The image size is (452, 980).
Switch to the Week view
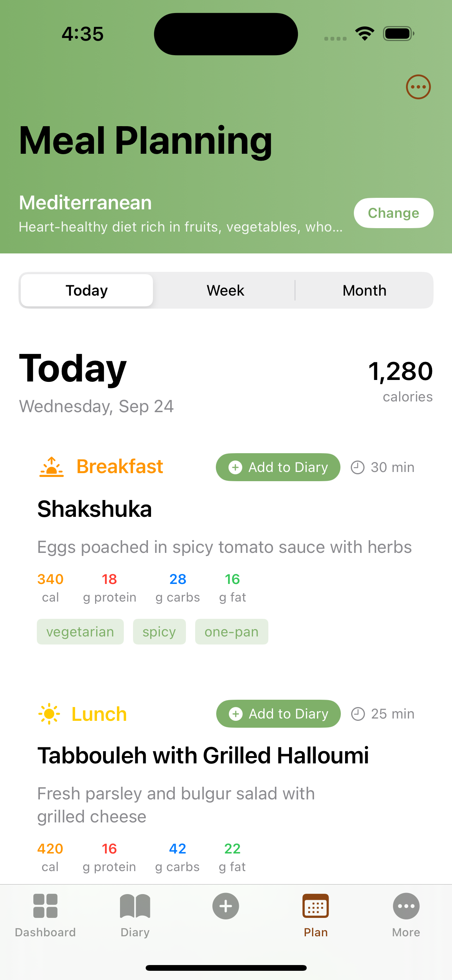coord(225,290)
